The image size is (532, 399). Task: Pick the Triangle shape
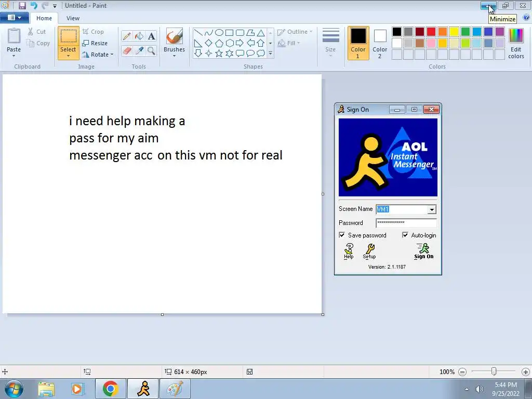(261, 33)
